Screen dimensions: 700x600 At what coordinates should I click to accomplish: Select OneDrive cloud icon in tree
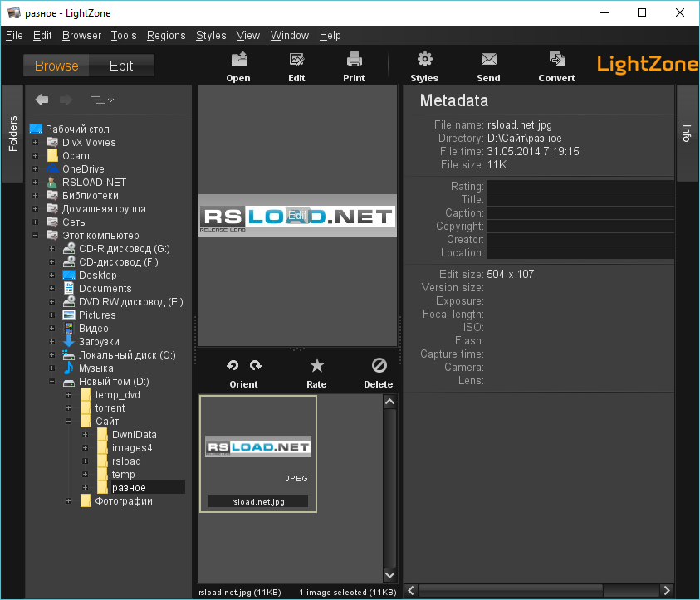point(52,169)
